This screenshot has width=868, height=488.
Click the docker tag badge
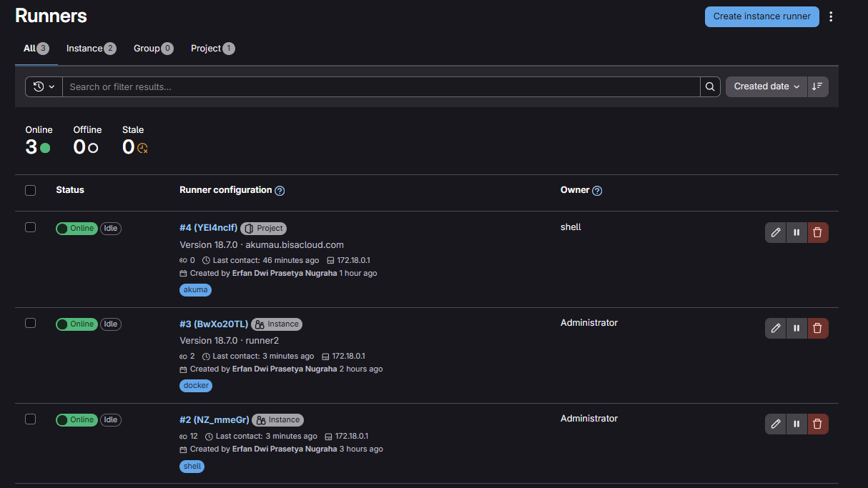coord(196,385)
